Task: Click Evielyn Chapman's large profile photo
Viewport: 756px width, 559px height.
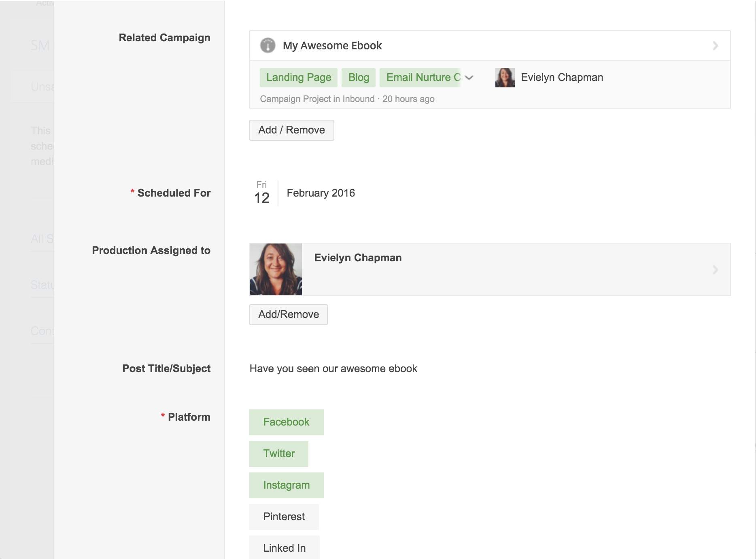Action: pos(276,269)
